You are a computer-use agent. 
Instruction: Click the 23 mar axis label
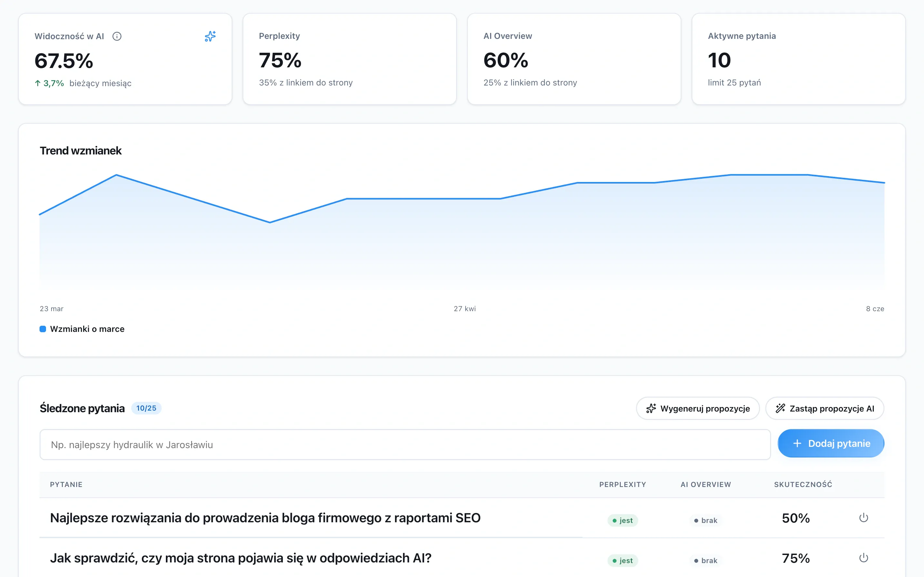coord(52,309)
